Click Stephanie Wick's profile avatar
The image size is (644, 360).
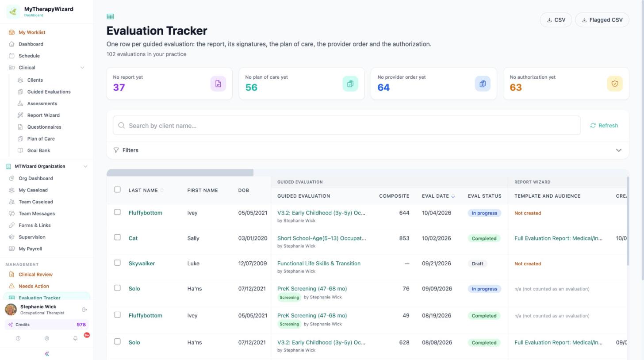pos(11,310)
